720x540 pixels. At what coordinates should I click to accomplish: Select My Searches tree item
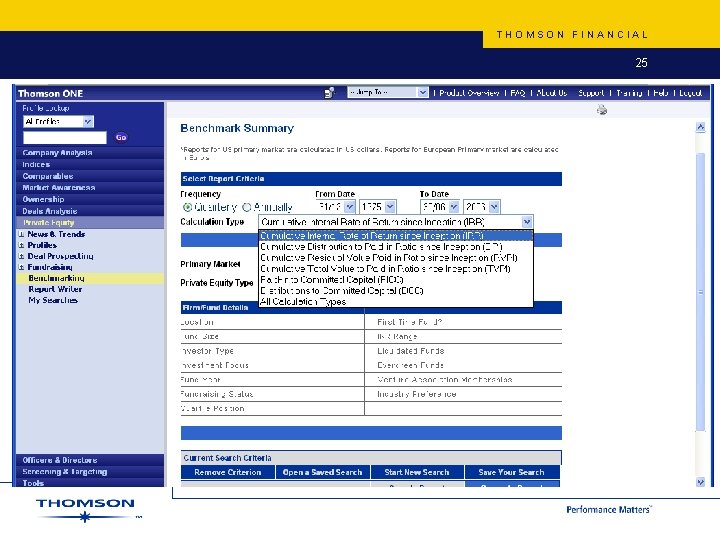53,300
